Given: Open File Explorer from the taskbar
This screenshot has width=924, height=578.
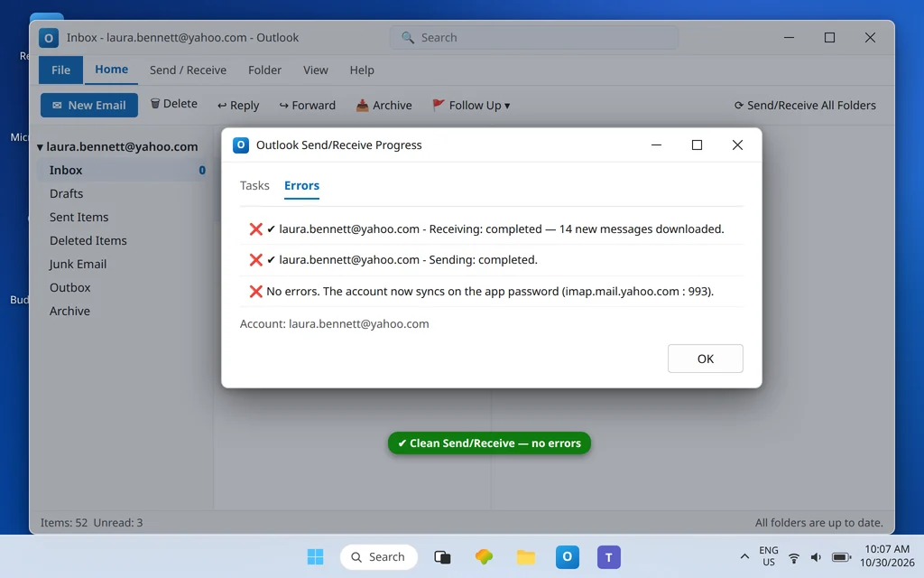Looking at the screenshot, I should click(526, 556).
